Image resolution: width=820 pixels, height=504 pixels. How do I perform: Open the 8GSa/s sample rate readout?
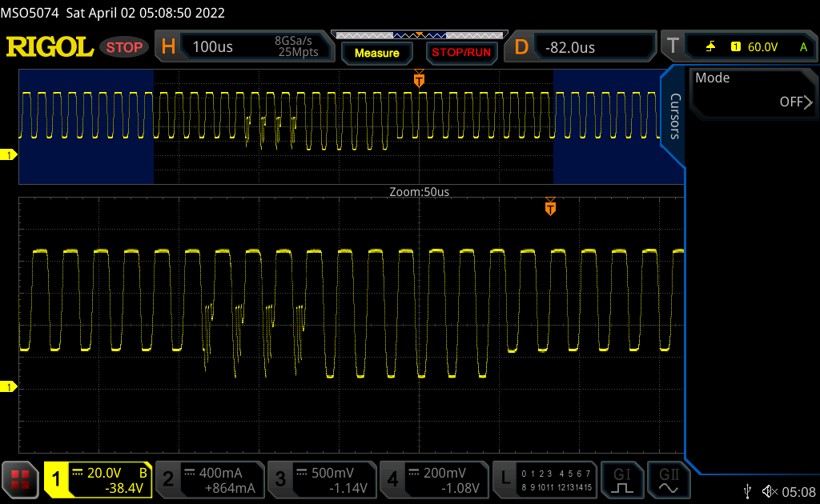[293, 41]
